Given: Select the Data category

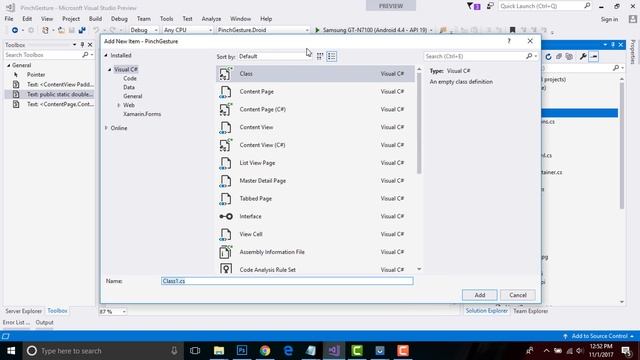Looking at the screenshot, I should [x=129, y=87].
